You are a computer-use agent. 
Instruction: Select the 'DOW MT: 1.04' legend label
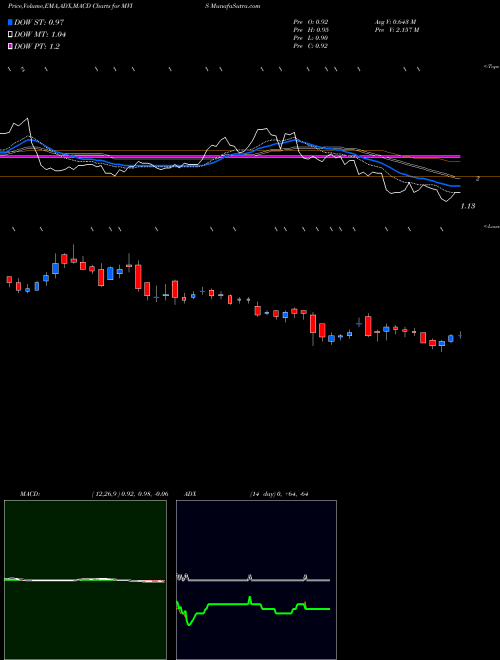click(40, 35)
